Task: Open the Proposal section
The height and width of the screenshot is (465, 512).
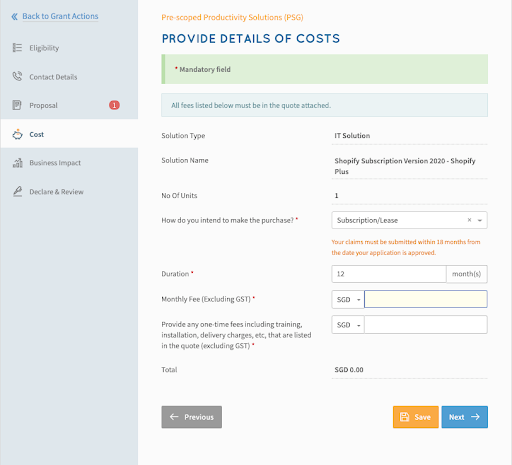Action: (43, 105)
